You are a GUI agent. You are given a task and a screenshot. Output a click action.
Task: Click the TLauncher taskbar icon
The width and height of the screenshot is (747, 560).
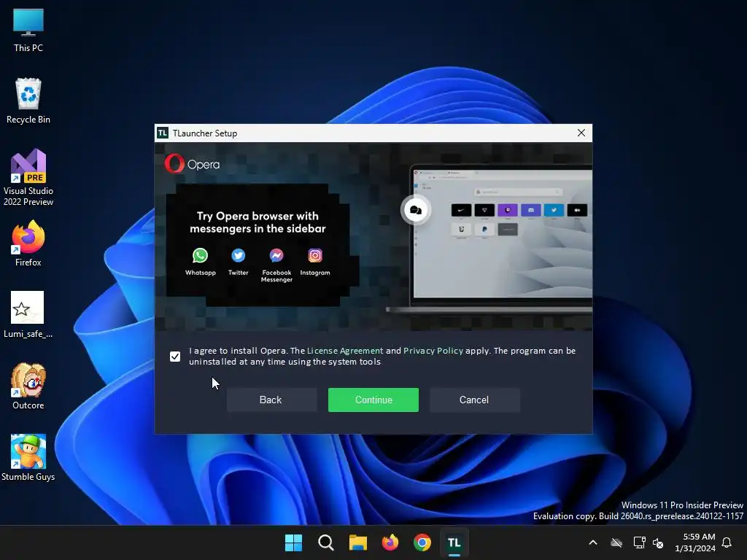454,542
